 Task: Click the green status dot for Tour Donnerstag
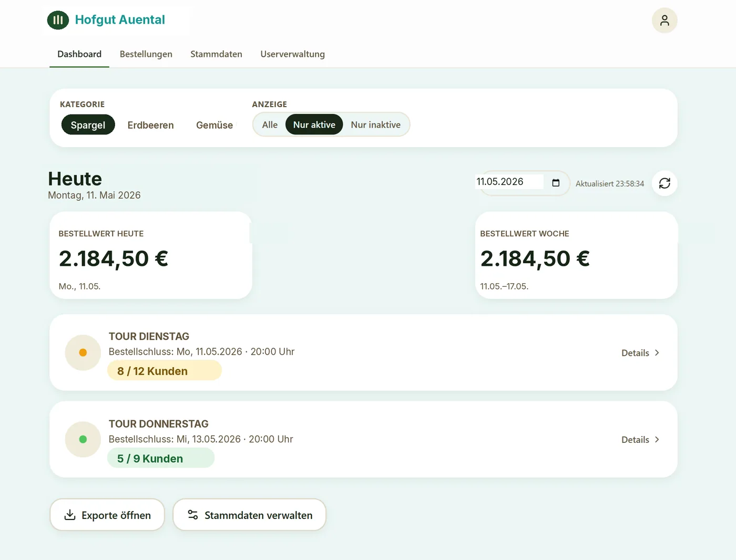pos(83,439)
